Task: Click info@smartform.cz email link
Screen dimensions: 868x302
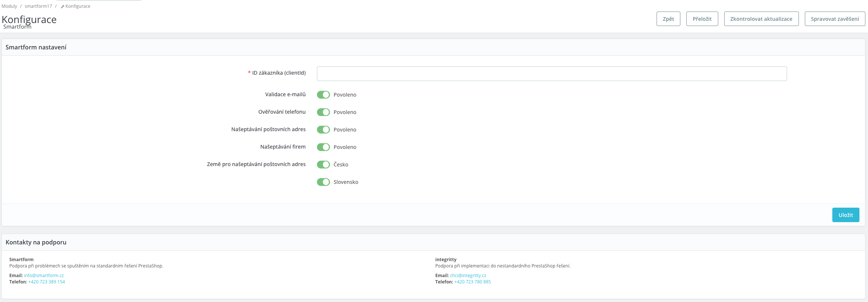Action: tap(44, 276)
